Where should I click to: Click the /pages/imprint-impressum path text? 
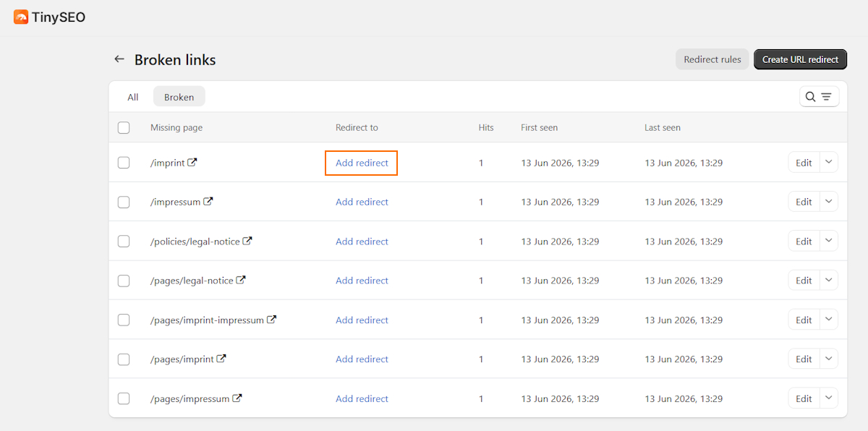[207, 320]
